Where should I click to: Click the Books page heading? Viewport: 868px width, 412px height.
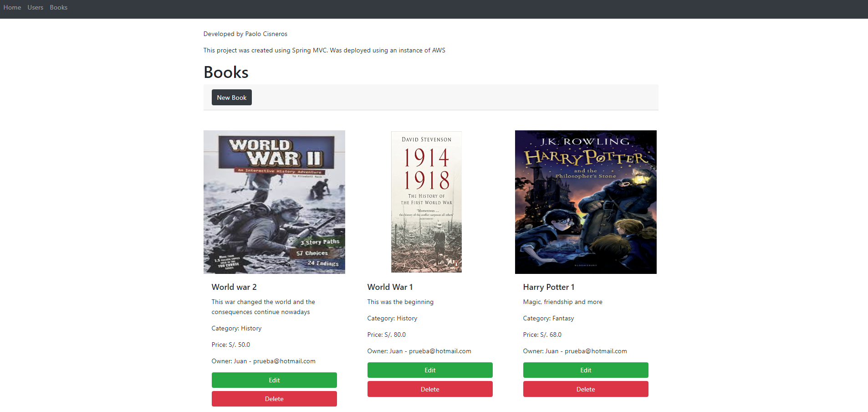(226, 72)
